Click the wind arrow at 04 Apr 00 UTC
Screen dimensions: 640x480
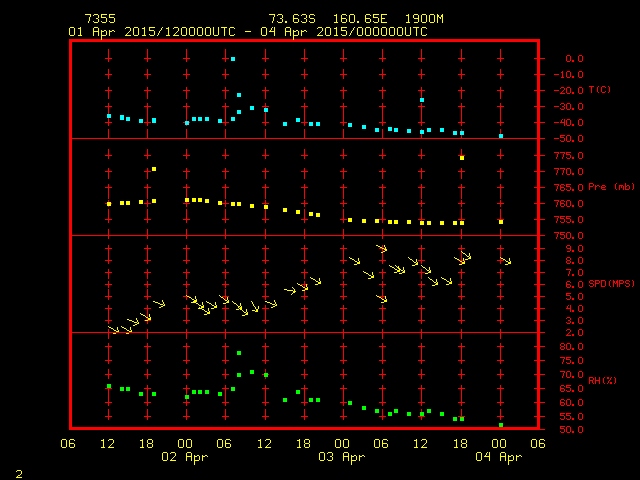click(x=505, y=260)
